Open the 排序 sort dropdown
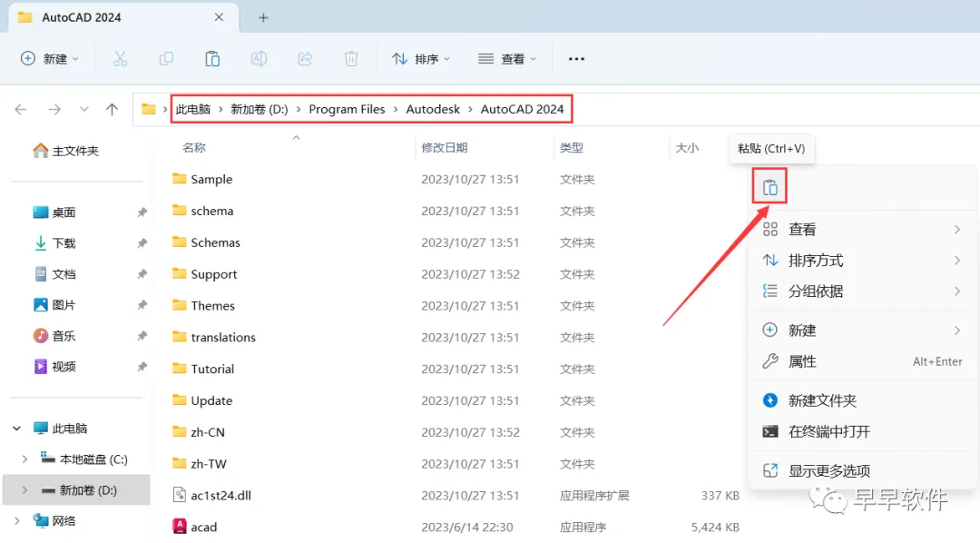 [x=421, y=59]
